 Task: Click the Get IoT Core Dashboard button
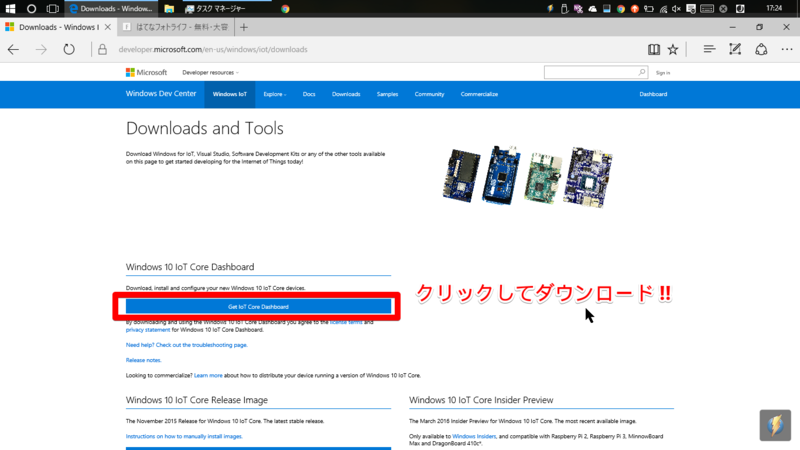[258, 306]
